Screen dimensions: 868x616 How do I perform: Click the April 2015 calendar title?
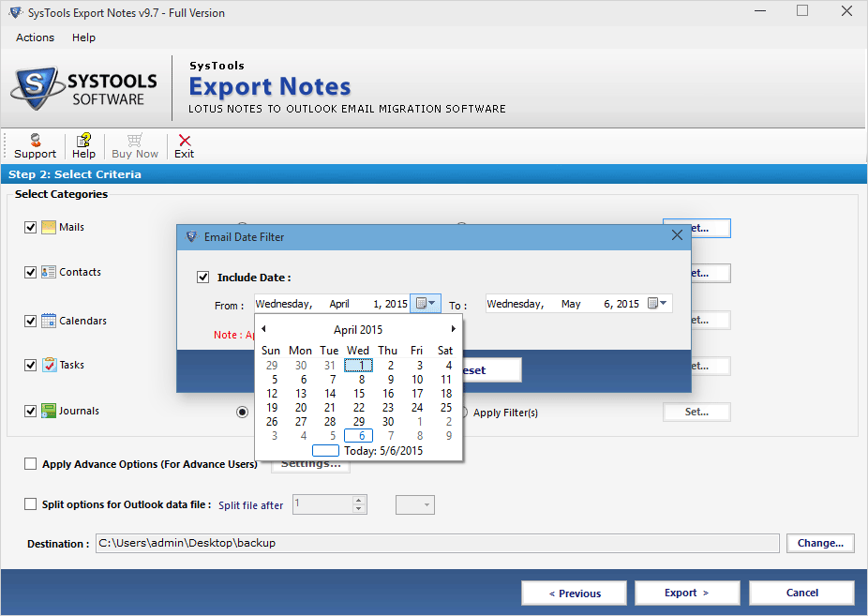point(358,330)
